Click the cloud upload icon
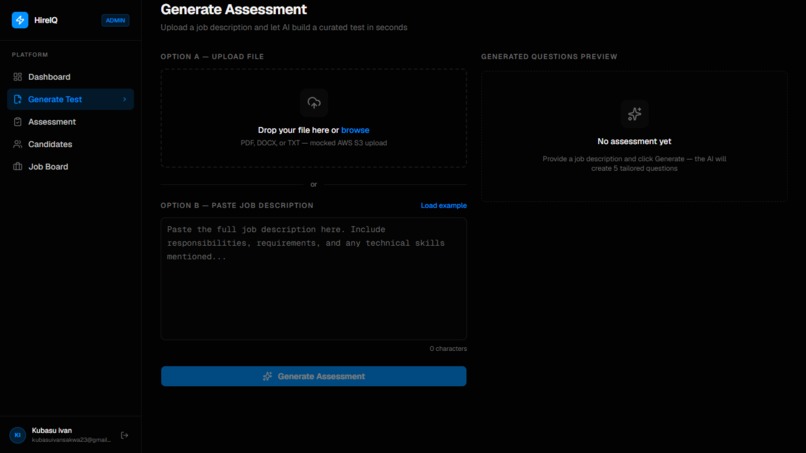The width and height of the screenshot is (806, 453). coord(314,103)
